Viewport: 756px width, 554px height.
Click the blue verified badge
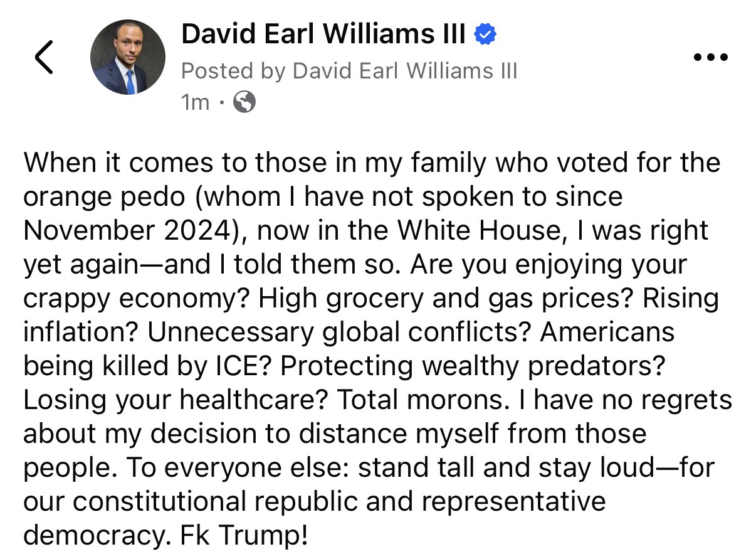[x=485, y=34]
